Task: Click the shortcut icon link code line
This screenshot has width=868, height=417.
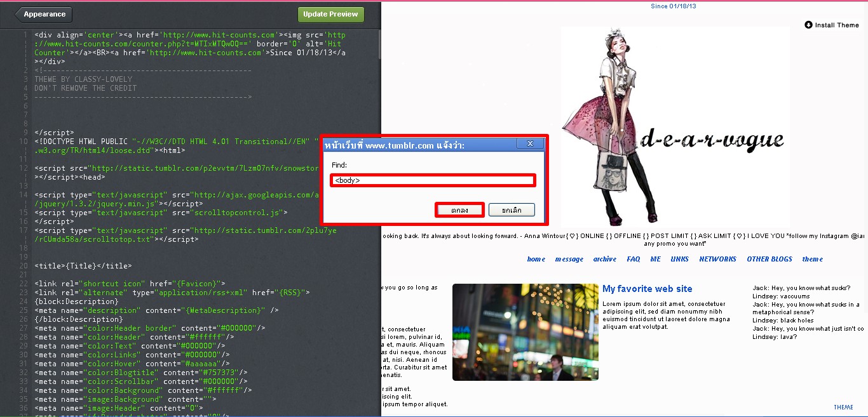Action: 130,284
